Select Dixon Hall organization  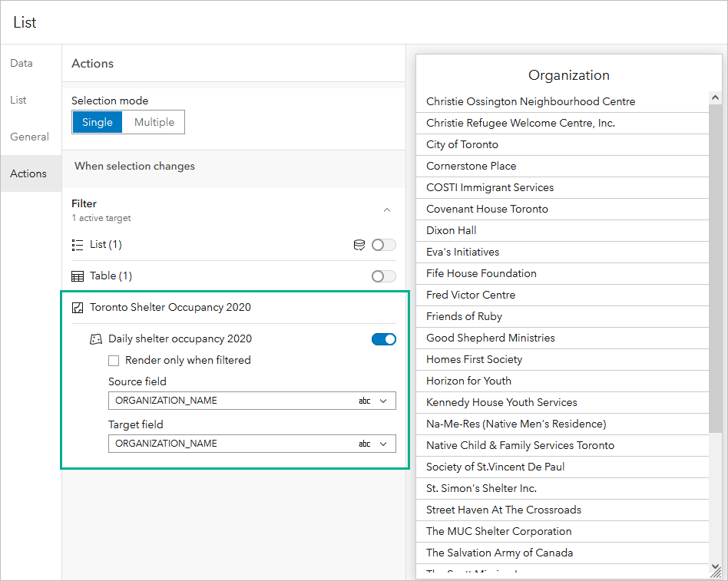click(x=562, y=231)
